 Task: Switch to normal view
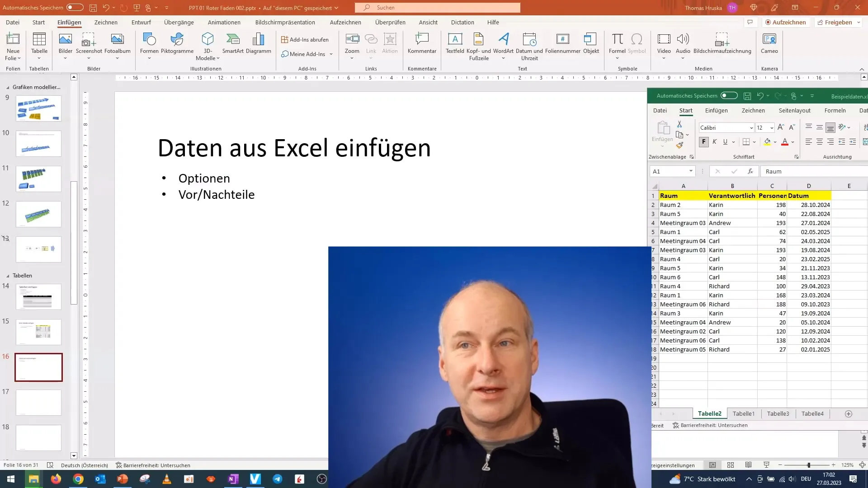coord(712,465)
